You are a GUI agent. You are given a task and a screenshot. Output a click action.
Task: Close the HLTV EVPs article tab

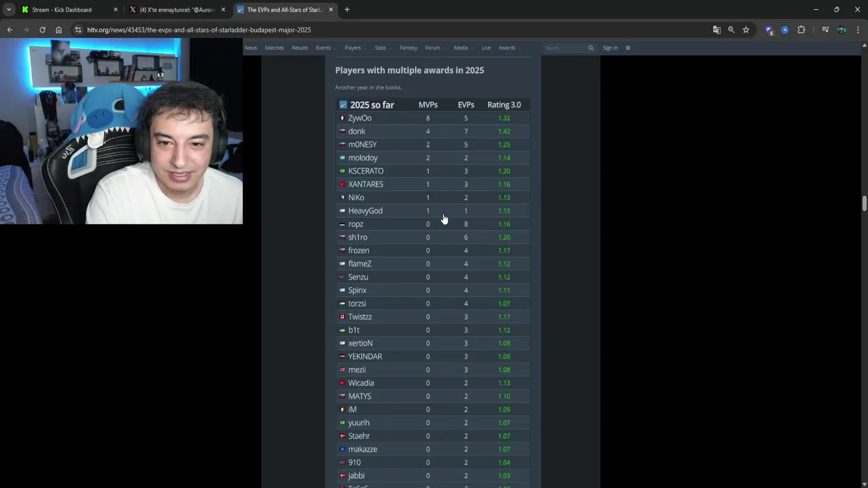[x=330, y=9]
